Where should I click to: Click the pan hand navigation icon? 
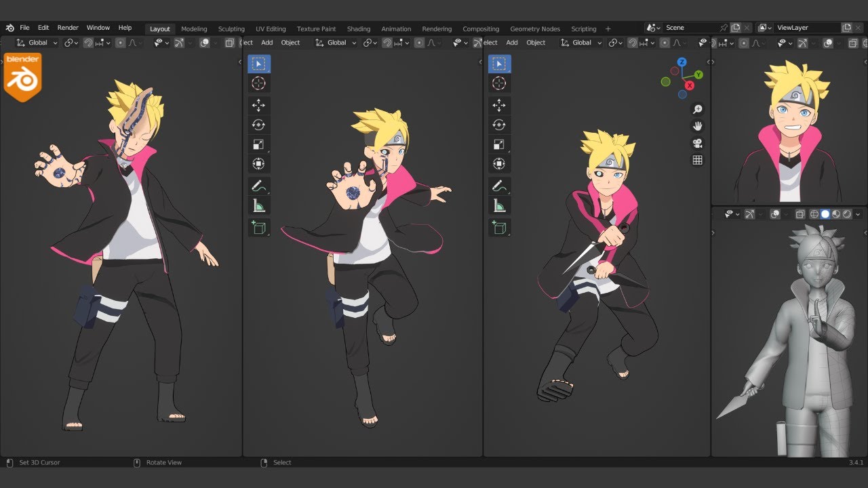(x=697, y=126)
